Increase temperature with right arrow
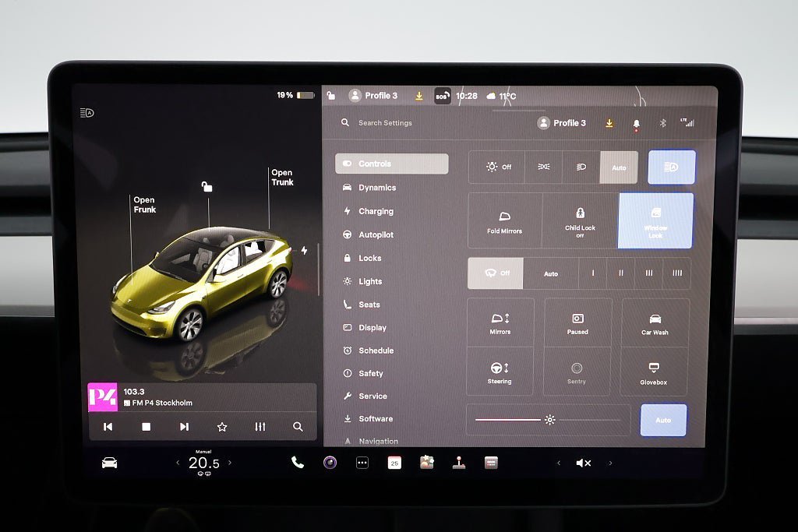Image resolution: width=798 pixels, height=532 pixels. coord(229,463)
